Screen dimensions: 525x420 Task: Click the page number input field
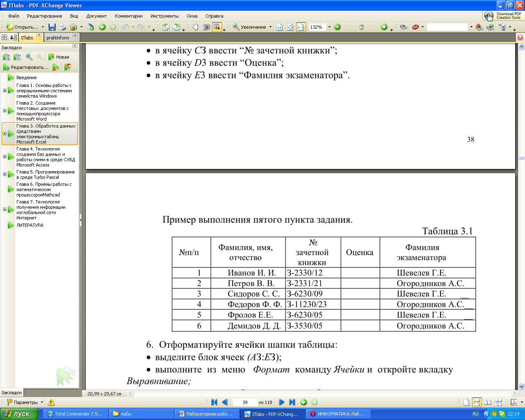245,402
